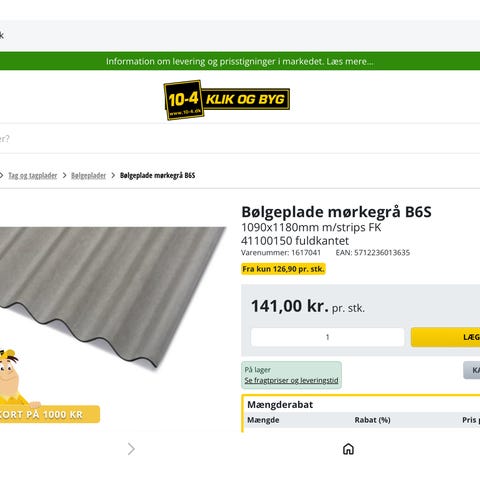Screen dimensions: 480x480
Task: Click the Fra kun 126,90 pr. stk. badge
Action: tap(283, 269)
